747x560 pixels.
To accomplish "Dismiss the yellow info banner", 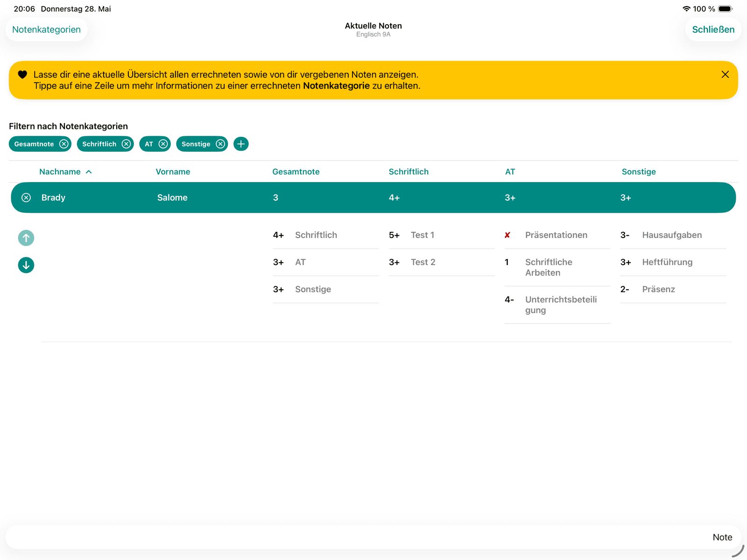I will [725, 74].
